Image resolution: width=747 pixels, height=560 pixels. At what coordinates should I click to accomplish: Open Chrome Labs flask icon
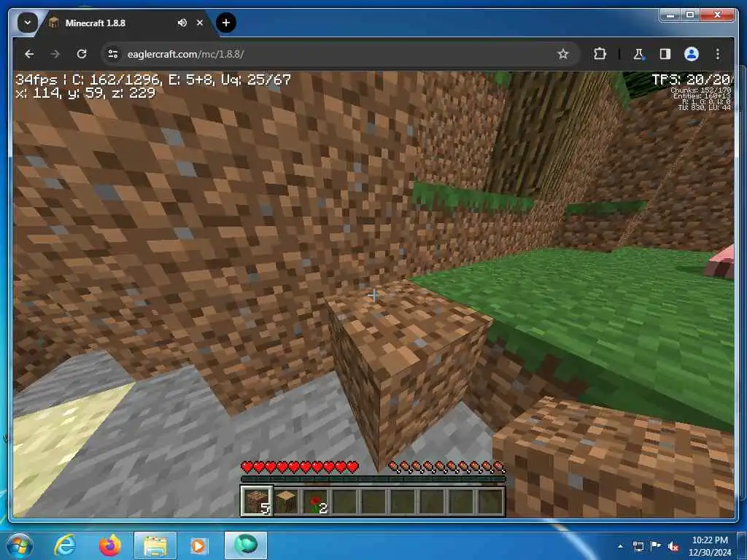[638, 54]
